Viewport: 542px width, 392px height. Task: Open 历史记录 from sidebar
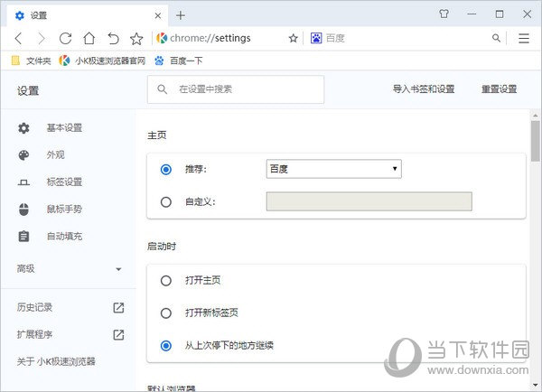[34, 307]
